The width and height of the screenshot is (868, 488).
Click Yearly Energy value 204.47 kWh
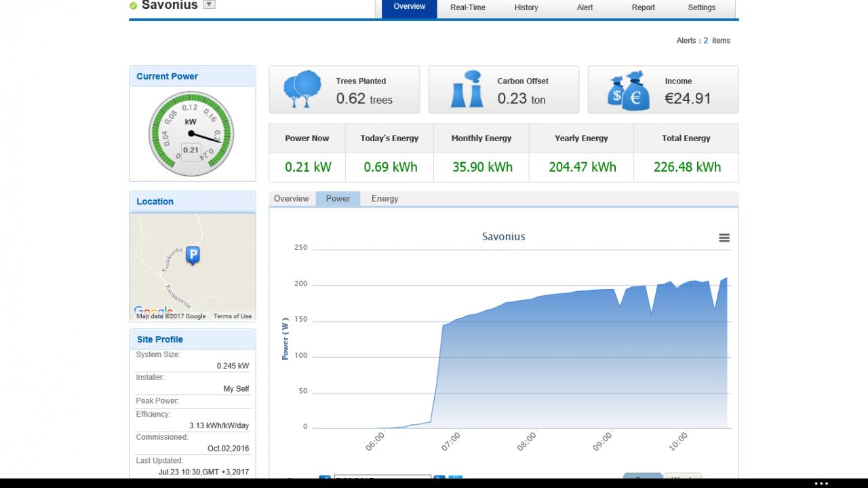tap(583, 167)
